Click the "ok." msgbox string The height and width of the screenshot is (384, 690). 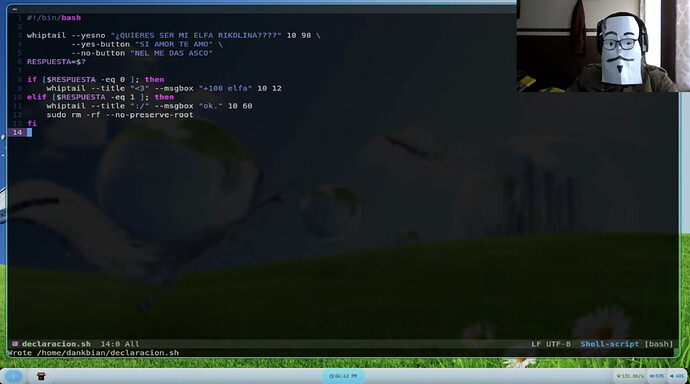(211, 106)
